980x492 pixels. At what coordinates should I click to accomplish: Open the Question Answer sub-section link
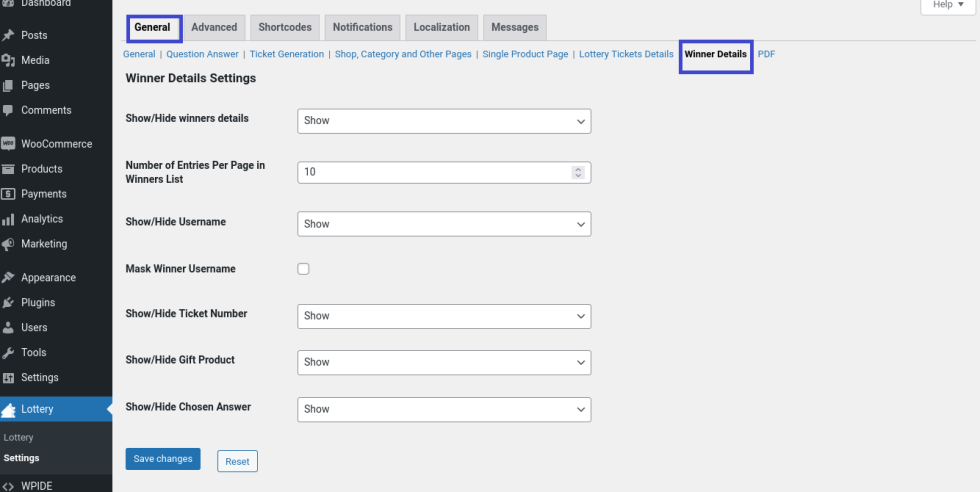pos(202,54)
